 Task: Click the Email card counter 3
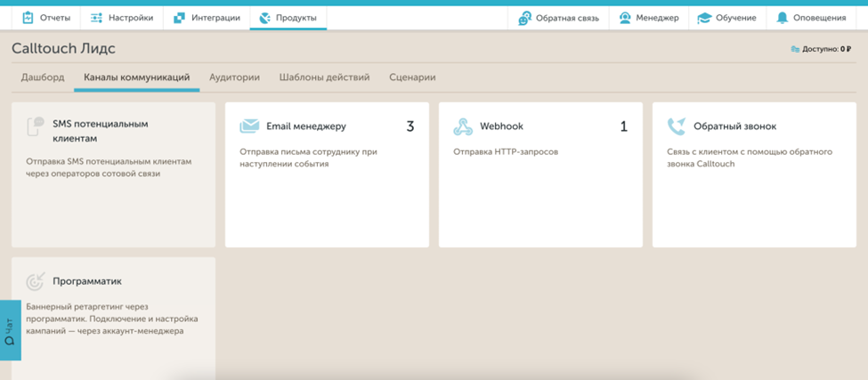[x=410, y=126]
